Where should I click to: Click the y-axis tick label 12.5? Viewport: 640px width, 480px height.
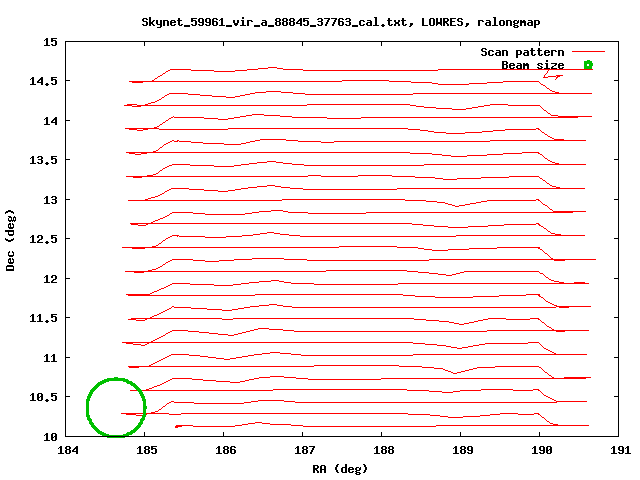point(43,239)
